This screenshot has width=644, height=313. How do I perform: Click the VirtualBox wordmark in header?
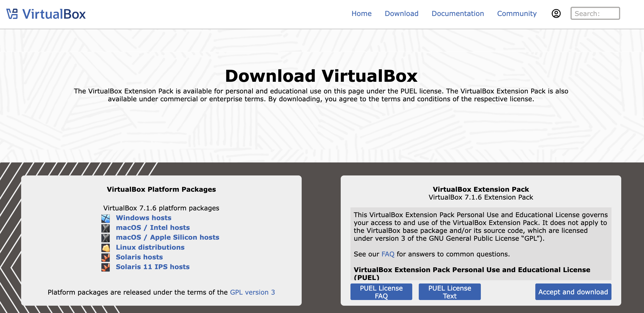[x=54, y=14]
